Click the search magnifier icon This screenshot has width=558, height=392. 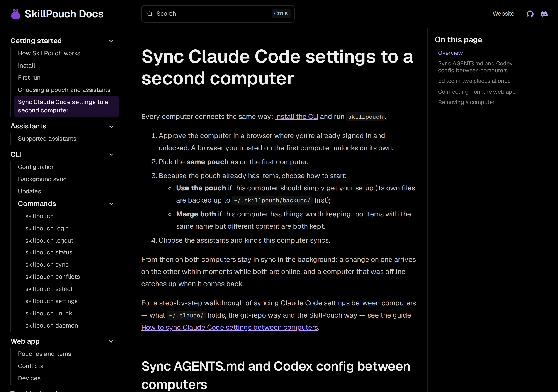150,14
